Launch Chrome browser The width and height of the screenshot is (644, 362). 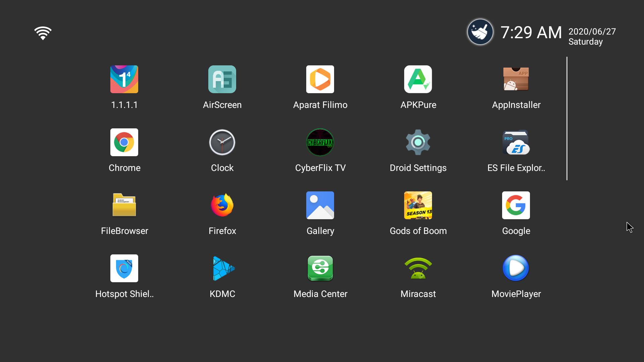click(x=124, y=142)
